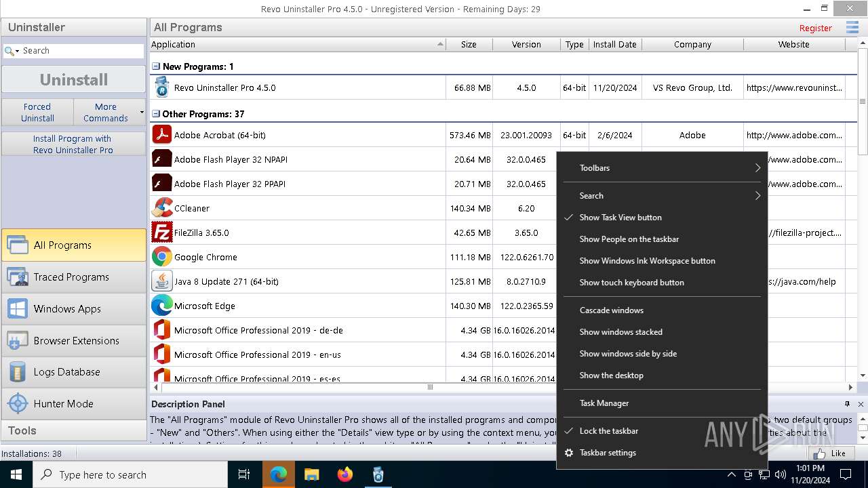Open File Explorer from the taskbar
The image size is (868, 488).
click(311, 474)
